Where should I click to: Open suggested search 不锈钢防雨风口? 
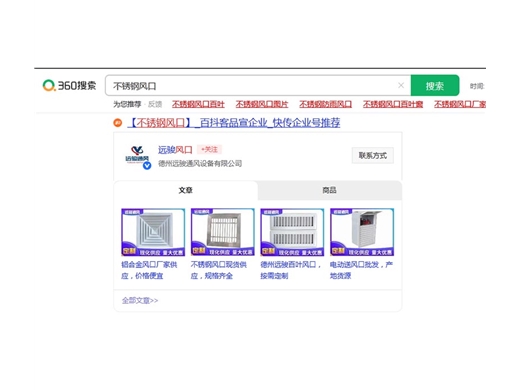point(325,104)
